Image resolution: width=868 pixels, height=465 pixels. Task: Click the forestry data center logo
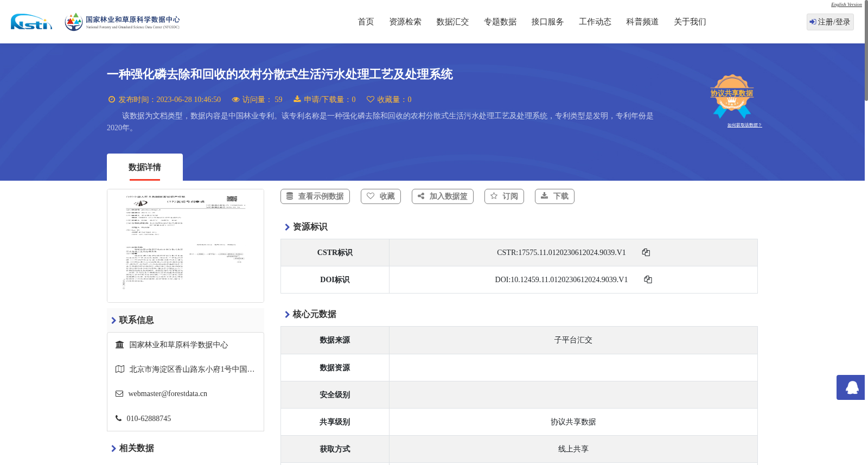[122, 22]
